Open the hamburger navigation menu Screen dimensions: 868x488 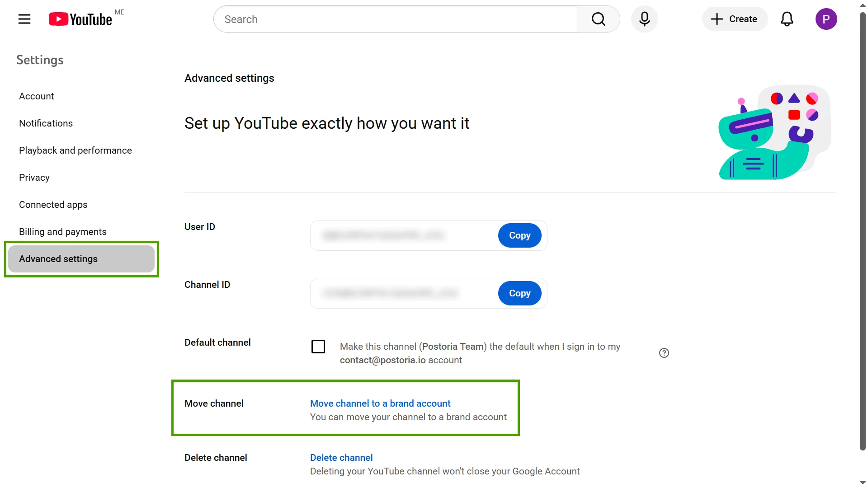point(24,19)
